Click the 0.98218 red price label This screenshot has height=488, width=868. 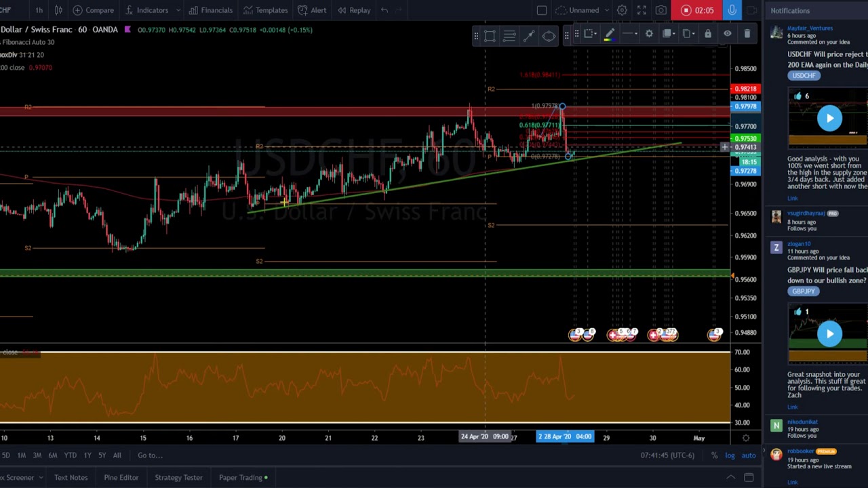[746, 89]
